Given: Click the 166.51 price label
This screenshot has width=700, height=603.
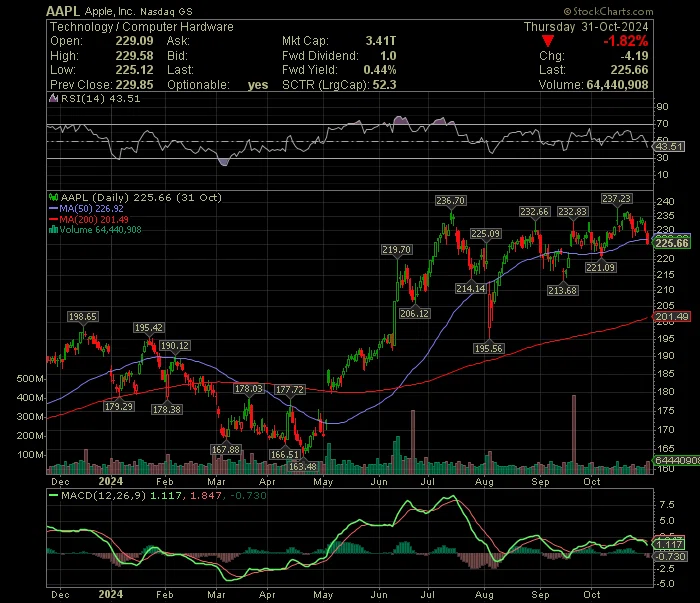Looking at the screenshot, I should tap(284, 454).
